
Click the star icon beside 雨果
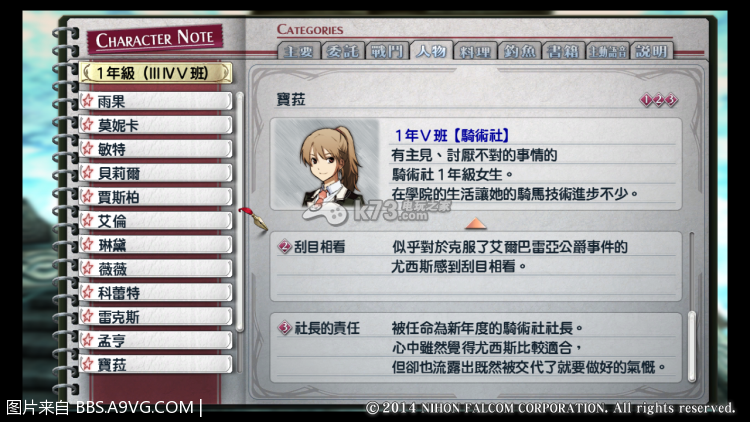(88, 101)
